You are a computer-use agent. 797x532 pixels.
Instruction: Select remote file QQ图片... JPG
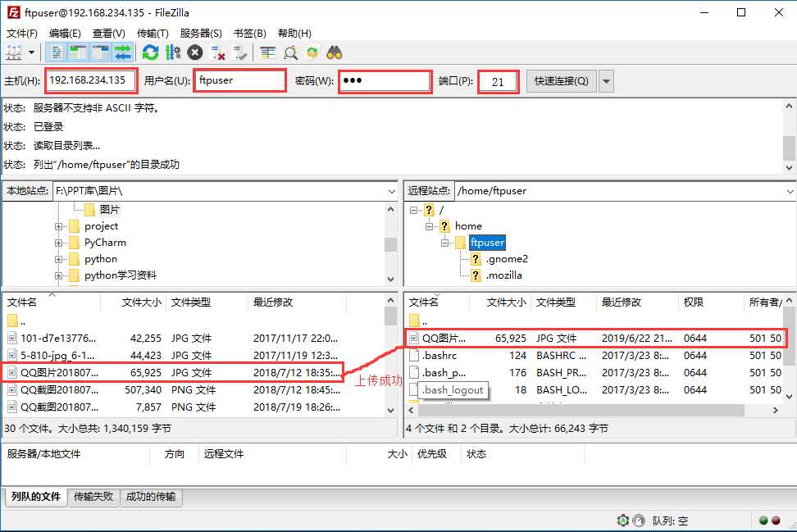click(x=594, y=339)
